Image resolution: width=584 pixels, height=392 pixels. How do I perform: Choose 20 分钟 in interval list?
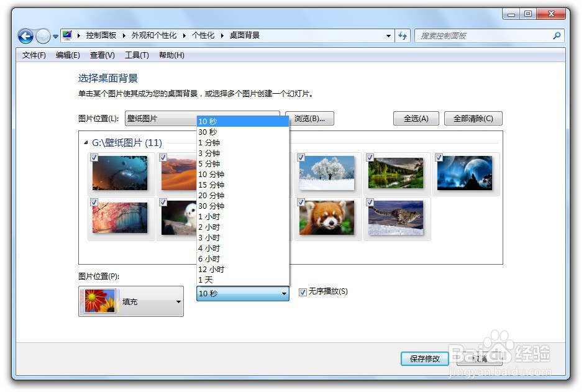coord(243,195)
